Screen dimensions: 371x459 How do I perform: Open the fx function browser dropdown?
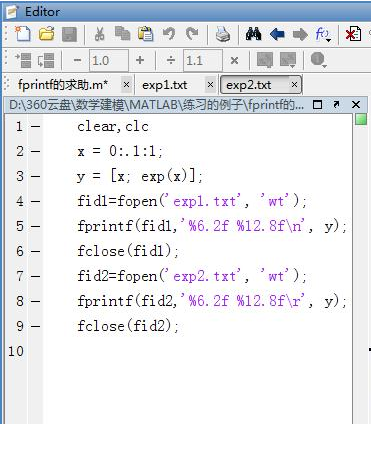pyautogui.click(x=323, y=34)
